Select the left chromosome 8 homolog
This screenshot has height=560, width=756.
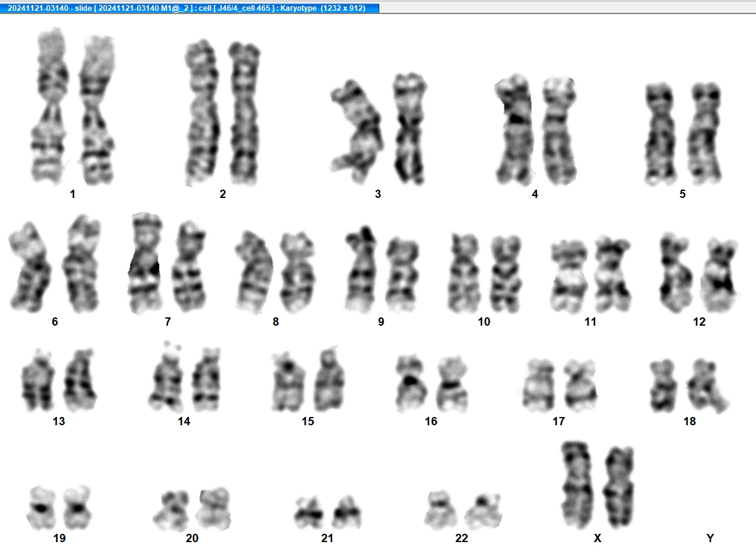click(x=254, y=273)
